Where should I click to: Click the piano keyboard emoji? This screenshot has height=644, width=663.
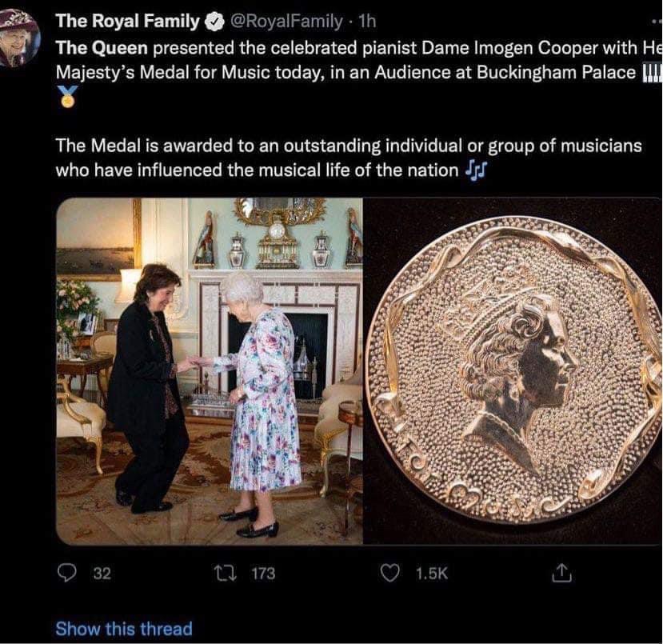[x=653, y=73]
